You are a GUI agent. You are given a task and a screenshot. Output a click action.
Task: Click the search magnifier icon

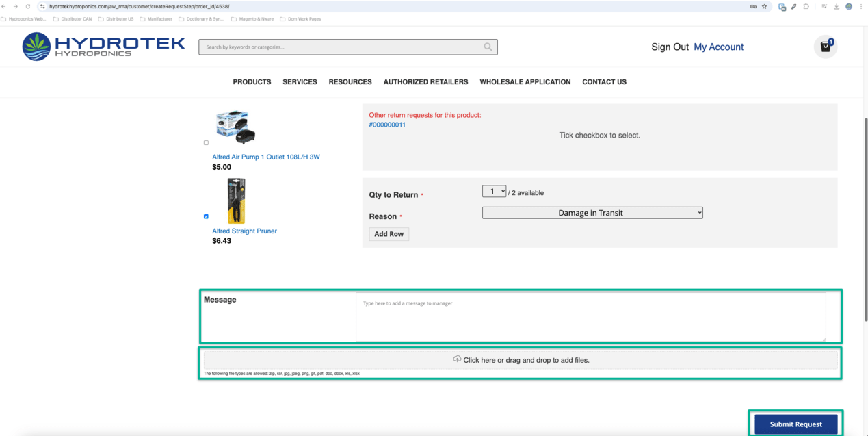point(488,47)
